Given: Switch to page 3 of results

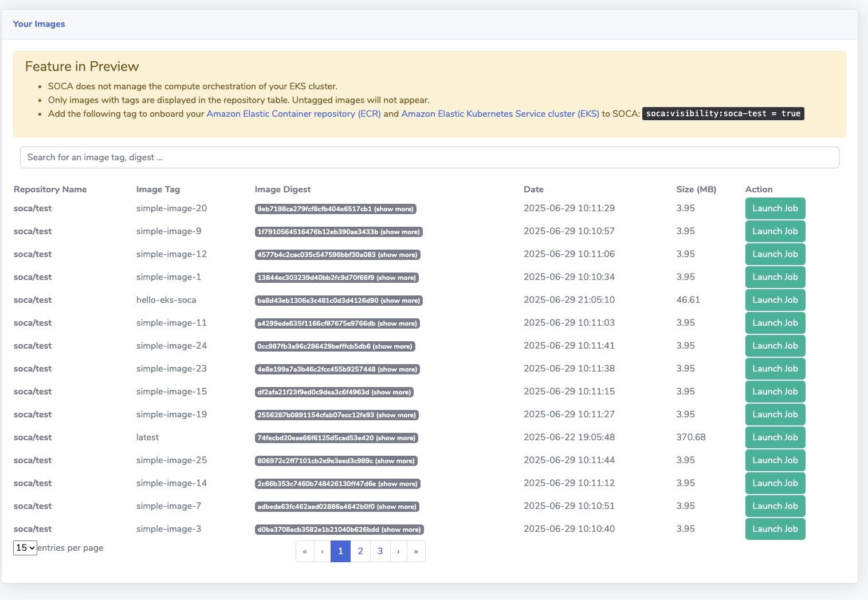Looking at the screenshot, I should click(380, 551).
